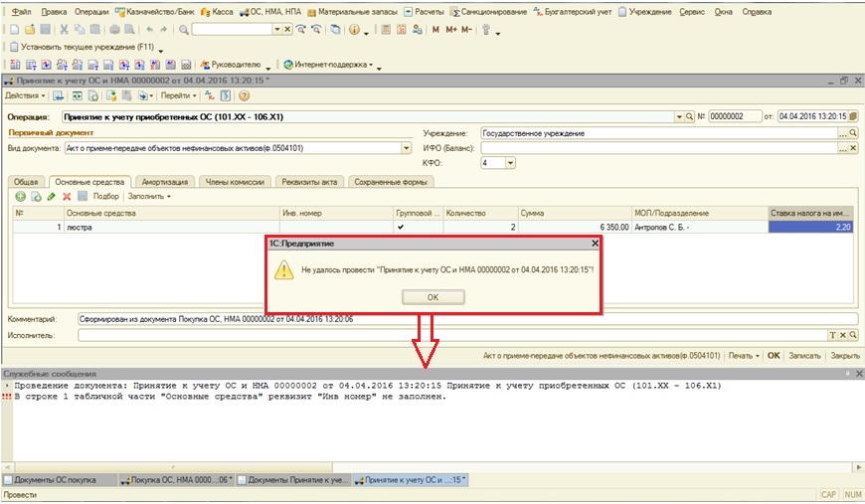The height and width of the screenshot is (504, 865).
Task: Add a new row with green plus icon
Action: tap(21, 196)
